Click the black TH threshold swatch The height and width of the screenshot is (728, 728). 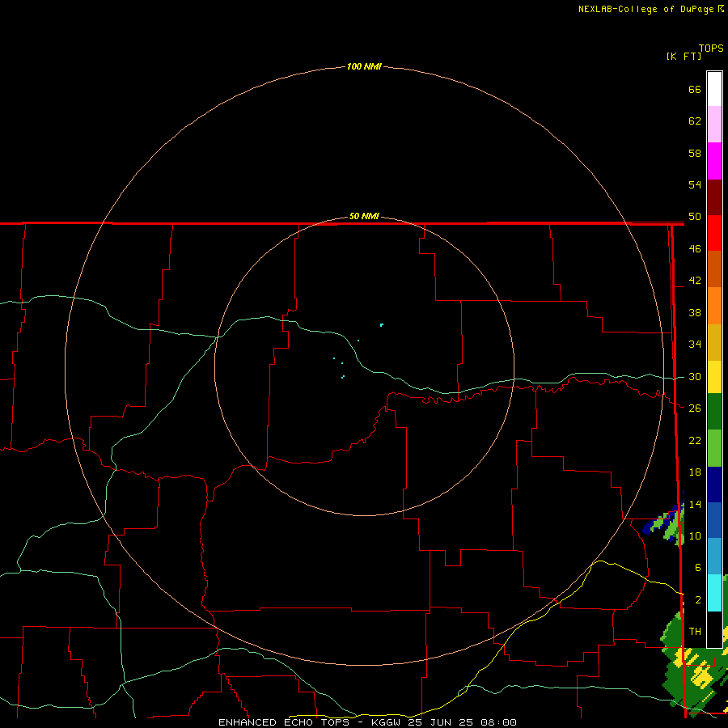click(x=714, y=629)
